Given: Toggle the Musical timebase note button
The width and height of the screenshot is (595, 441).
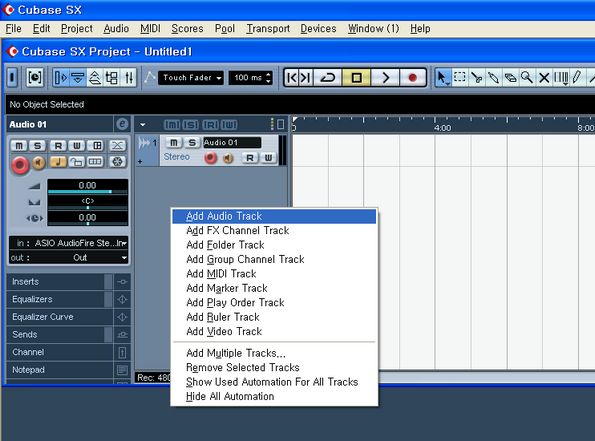Looking at the screenshot, I should coord(58,162).
